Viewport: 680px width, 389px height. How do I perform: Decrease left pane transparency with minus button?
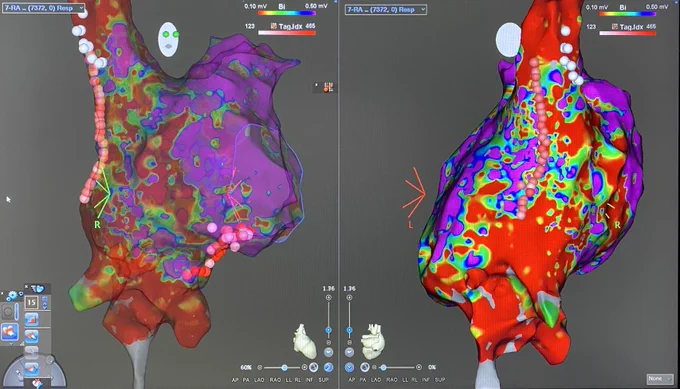click(260, 368)
